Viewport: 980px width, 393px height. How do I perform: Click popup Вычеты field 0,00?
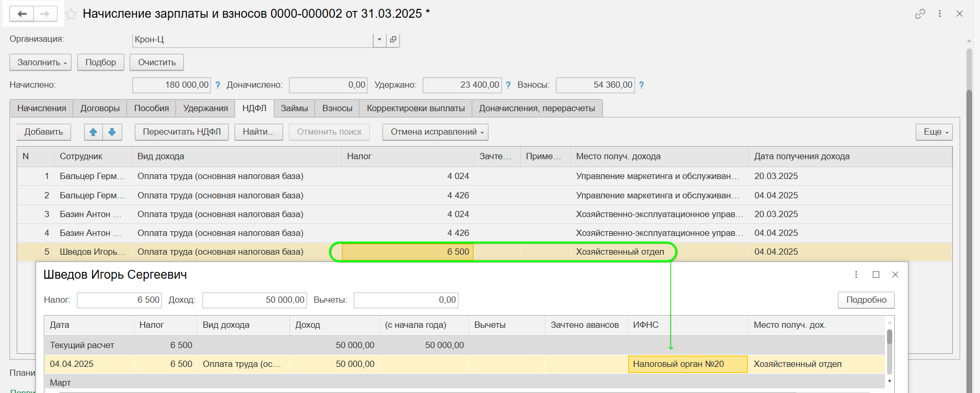(406, 300)
